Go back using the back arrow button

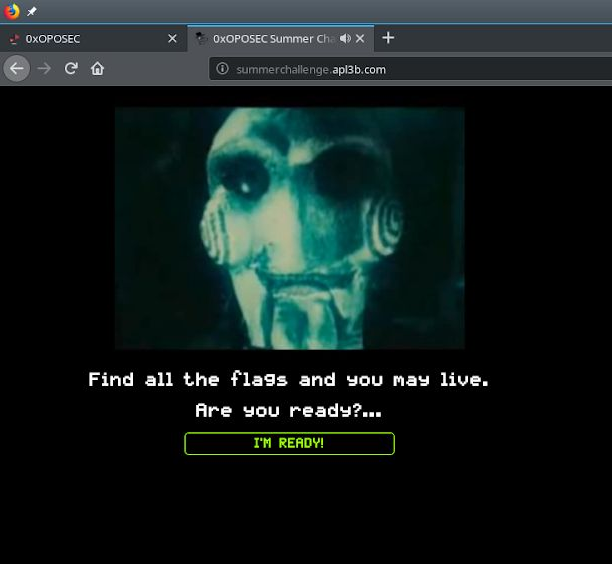tap(16, 68)
